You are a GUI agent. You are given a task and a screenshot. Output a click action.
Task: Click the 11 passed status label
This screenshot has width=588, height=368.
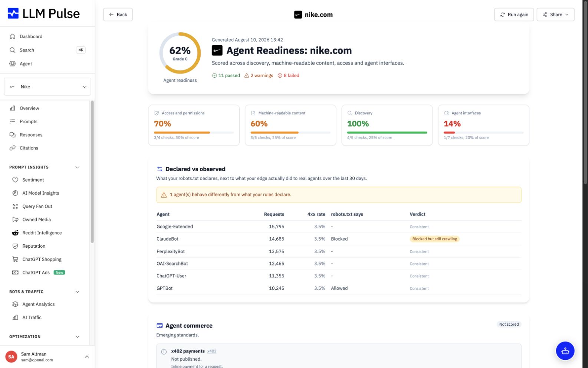point(226,75)
